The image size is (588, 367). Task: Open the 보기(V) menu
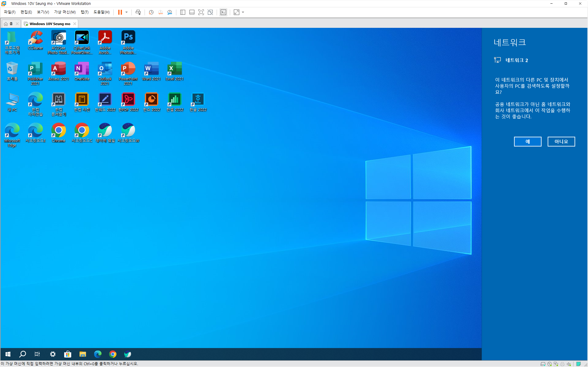43,12
